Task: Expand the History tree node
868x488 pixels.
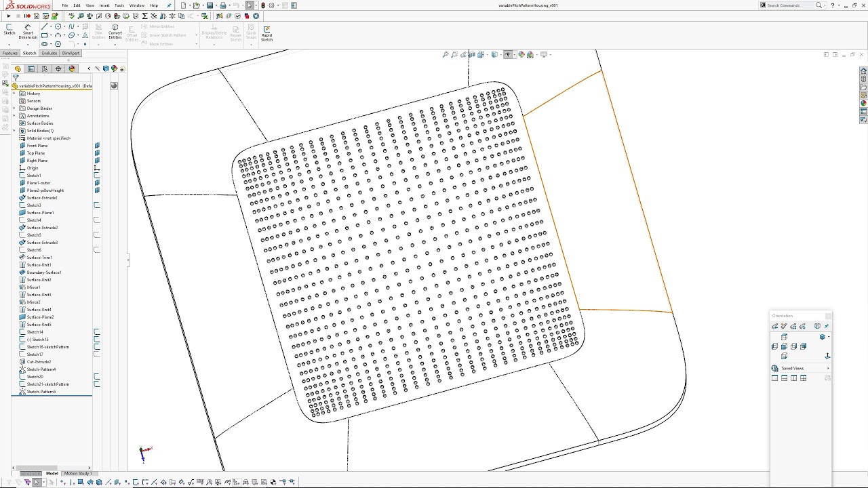Action: tap(14, 94)
